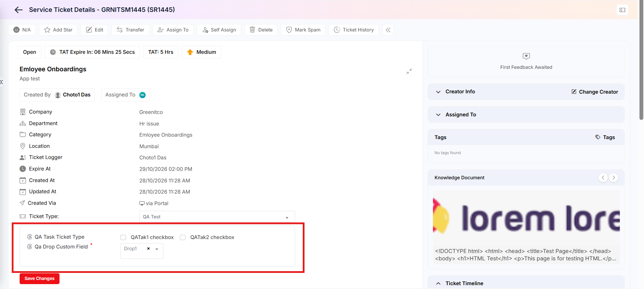Delete the ticket
Viewport: 644px width, 289px height.
[261, 30]
